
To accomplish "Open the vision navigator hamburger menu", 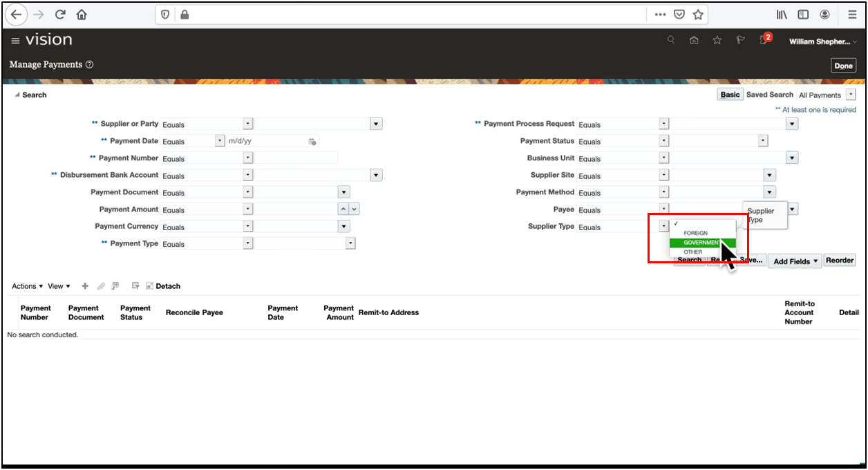I will point(15,41).
